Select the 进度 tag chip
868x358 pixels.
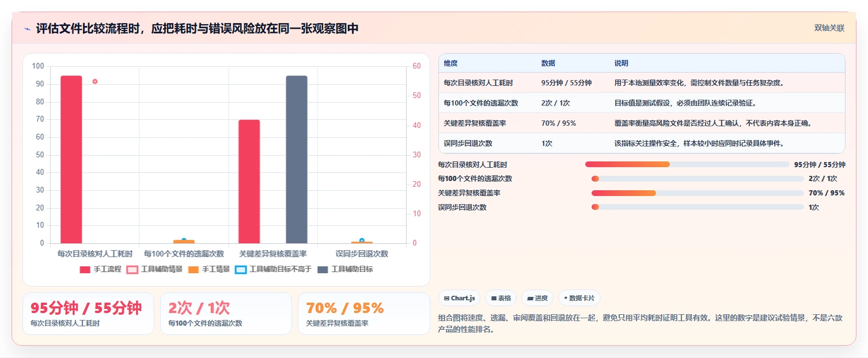(537, 298)
